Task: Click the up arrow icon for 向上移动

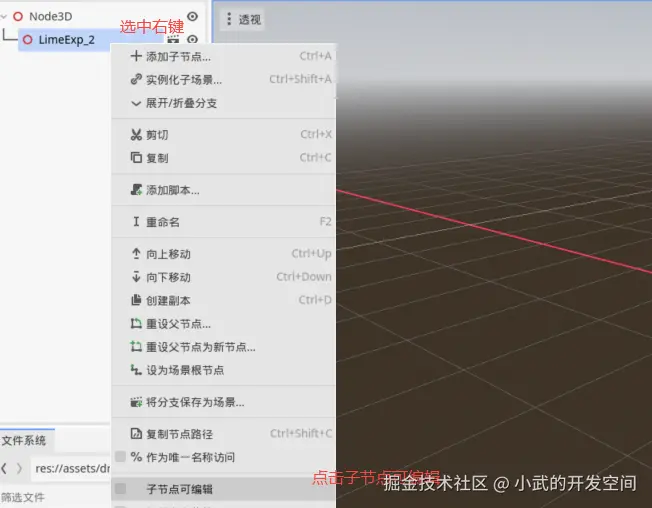Action: pyautogui.click(x=136, y=254)
